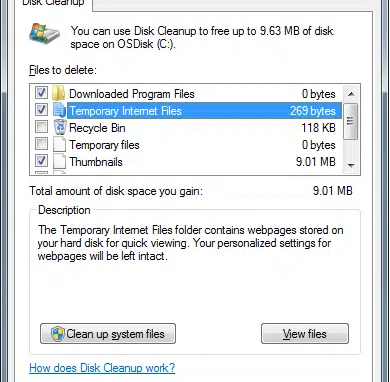Select the Disk Cleanup tab
The width and height of the screenshot is (390, 382).
pyautogui.click(x=53, y=4)
